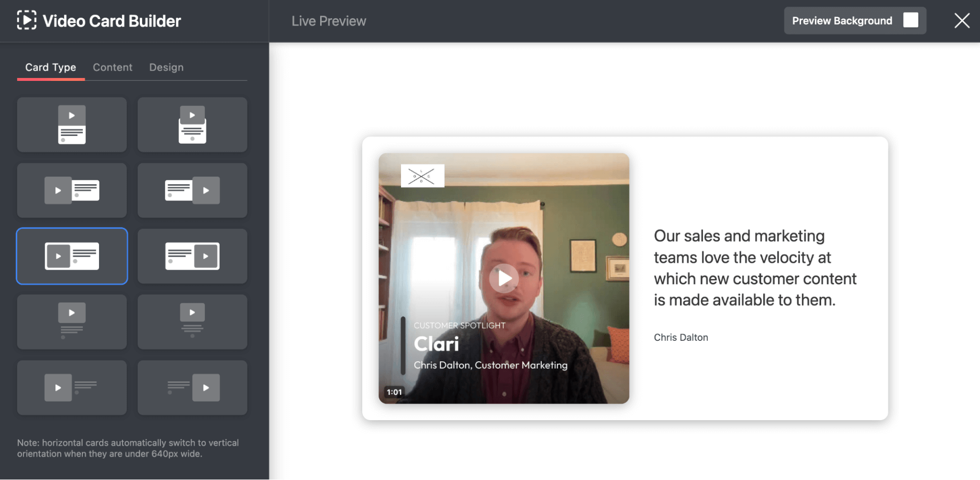Toggle the Preview Background switch

tap(911, 20)
